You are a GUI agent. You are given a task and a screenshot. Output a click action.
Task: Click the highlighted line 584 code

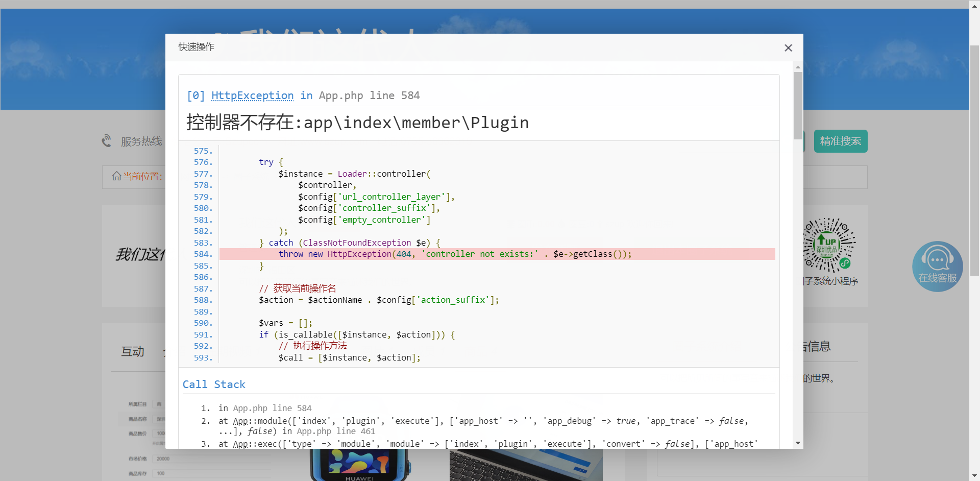[x=454, y=254]
